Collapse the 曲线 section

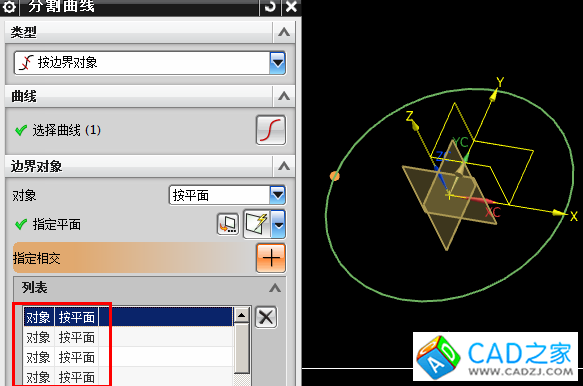point(284,96)
